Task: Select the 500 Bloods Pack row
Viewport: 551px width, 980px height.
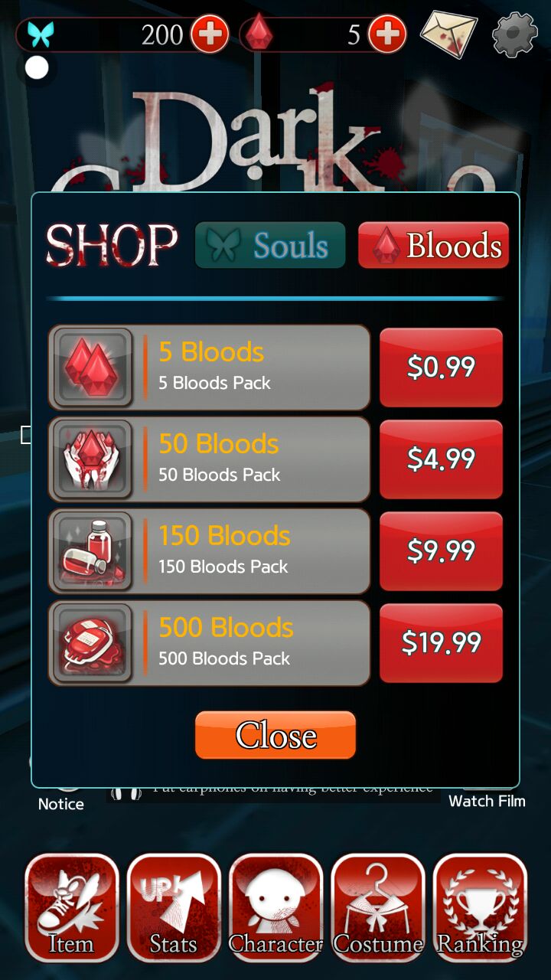Action: point(209,643)
